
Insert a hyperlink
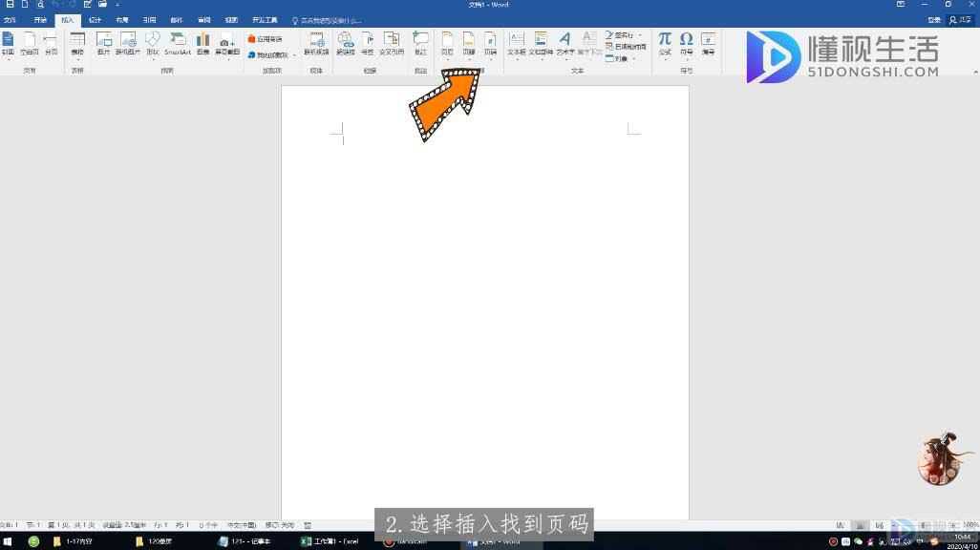coord(346,44)
